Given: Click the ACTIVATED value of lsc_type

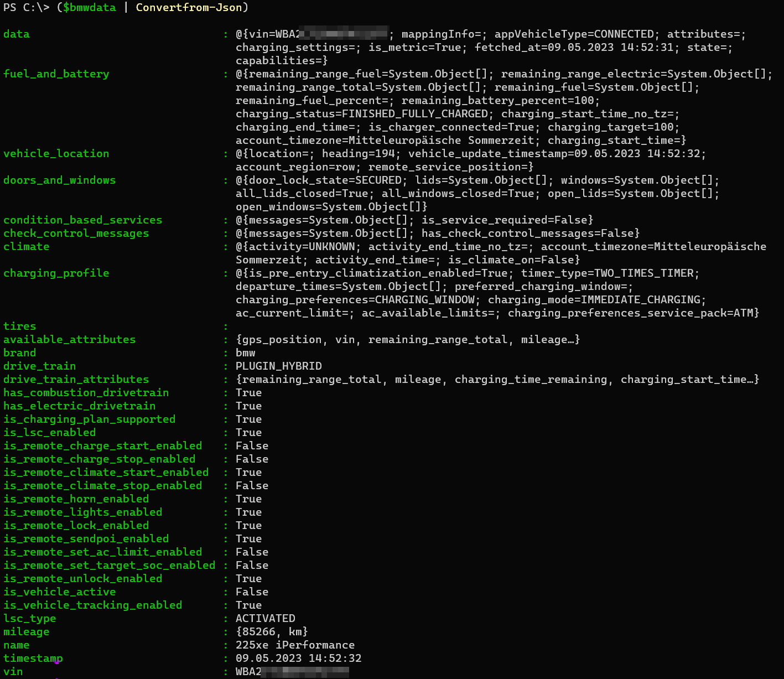Looking at the screenshot, I should (x=266, y=618).
